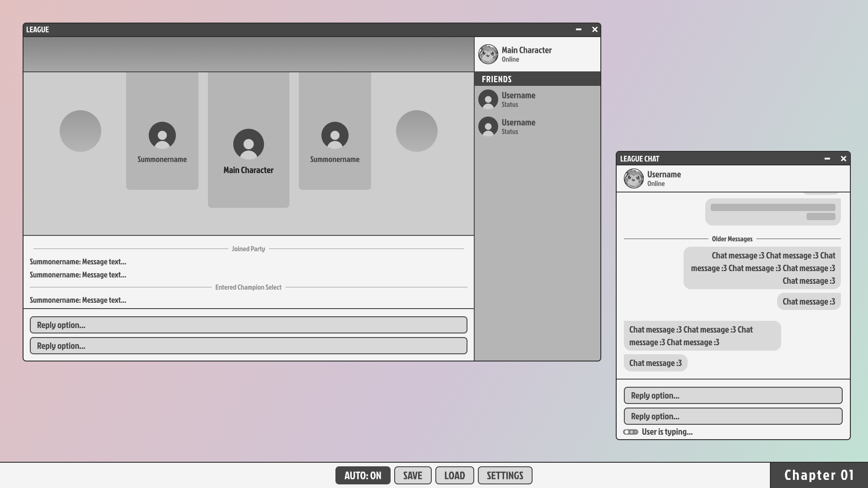Select the first Summonername champion icon
Image resolution: width=868 pixels, height=488 pixels.
162,135
